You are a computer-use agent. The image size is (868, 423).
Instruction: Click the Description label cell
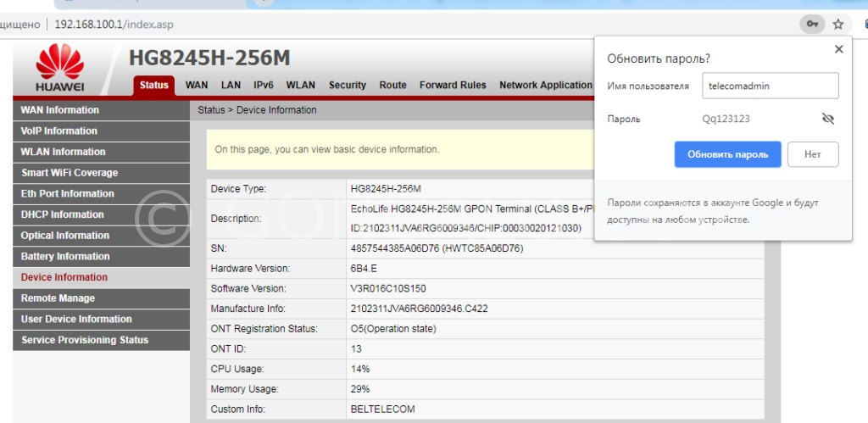click(276, 219)
